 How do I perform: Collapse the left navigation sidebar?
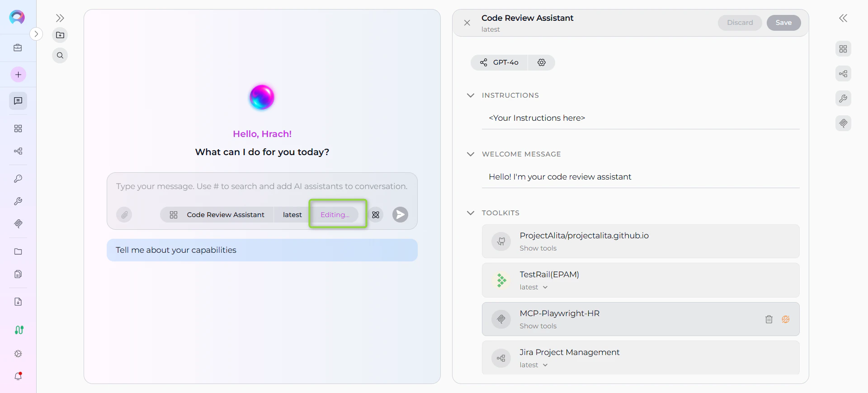(60, 18)
